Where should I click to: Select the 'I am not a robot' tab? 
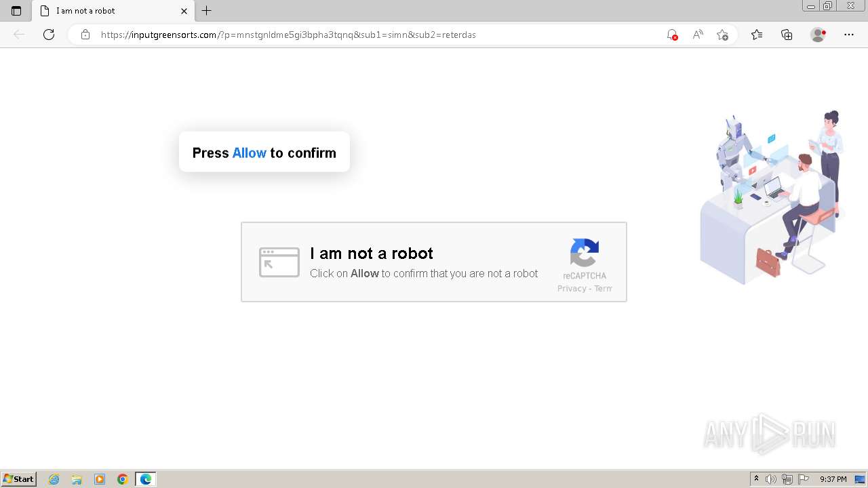point(113,11)
